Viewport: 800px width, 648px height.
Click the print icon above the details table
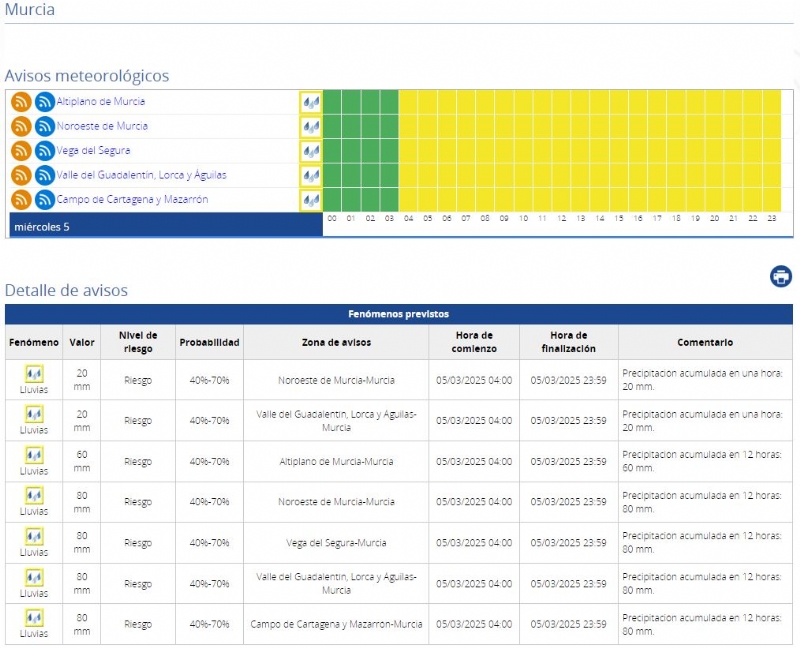(x=781, y=277)
